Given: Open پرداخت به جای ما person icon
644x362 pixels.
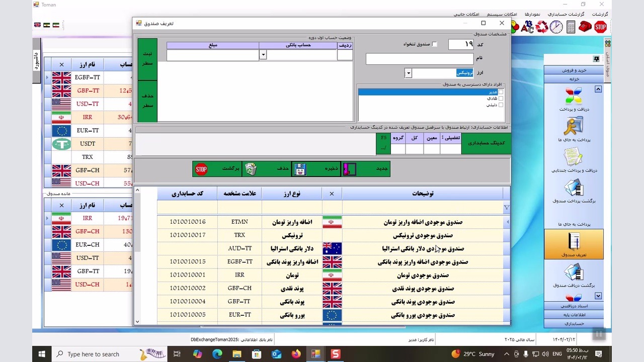Looking at the screenshot, I should 574,126.
